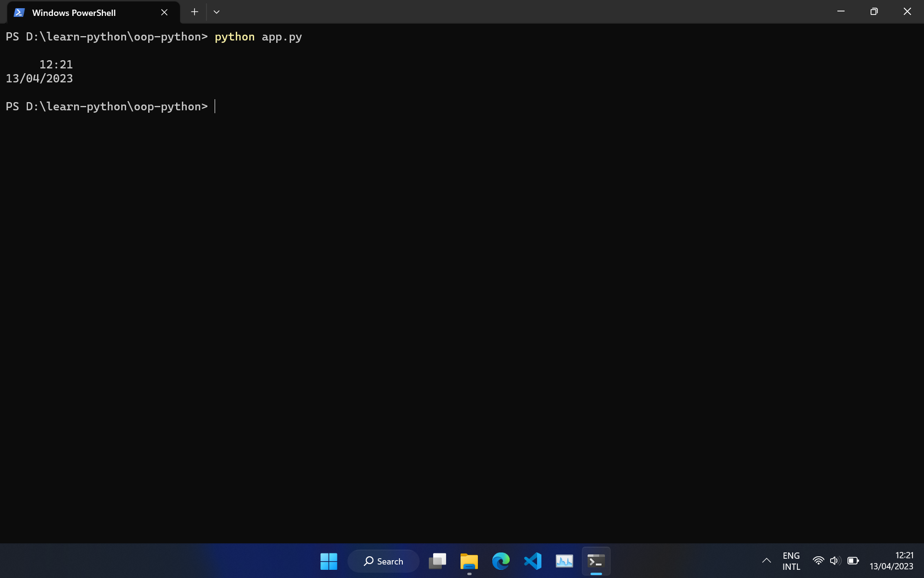Open the Windows Start menu
The width and height of the screenshot is (924, 578).
(329, 561)
